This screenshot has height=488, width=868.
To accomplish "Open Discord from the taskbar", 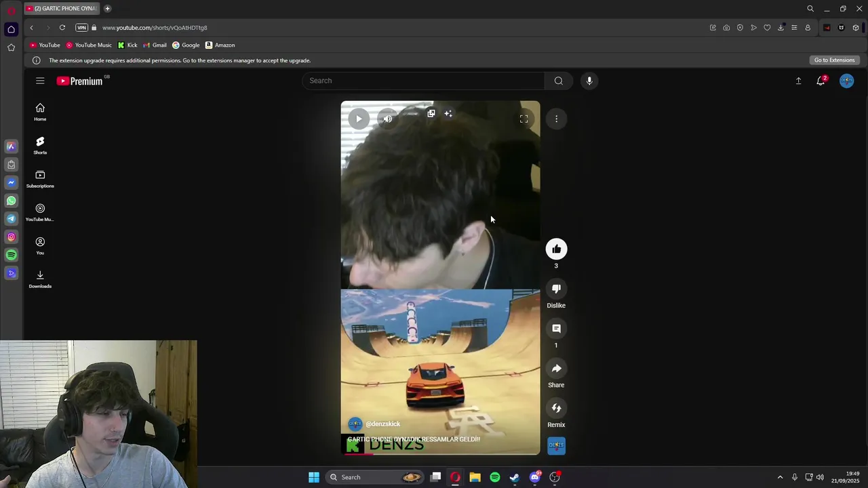I will pyautogui.click(x=534, y=477).
